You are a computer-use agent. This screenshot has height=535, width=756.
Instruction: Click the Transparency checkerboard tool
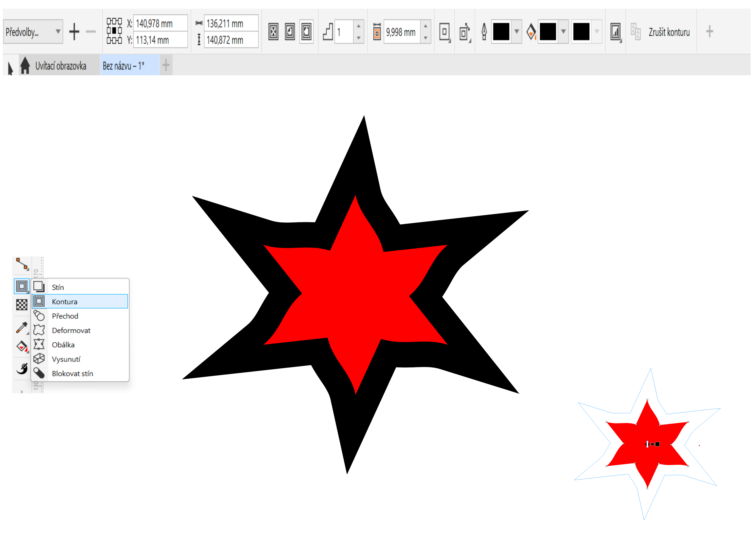click(22, 305)
